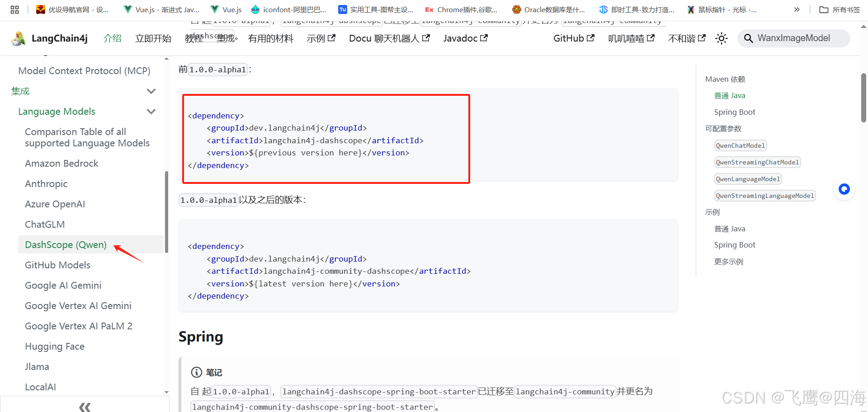Select Language Models sidebar category
Image resolution: width=868 pixels, height=412 pixels.
click(x=57, y=112)
